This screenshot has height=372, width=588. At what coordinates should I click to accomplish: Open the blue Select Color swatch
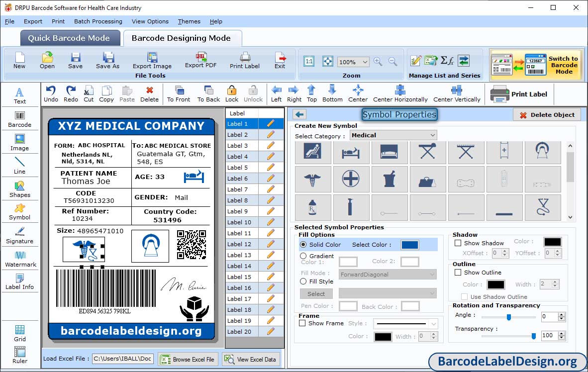click(x=410, y=245)
